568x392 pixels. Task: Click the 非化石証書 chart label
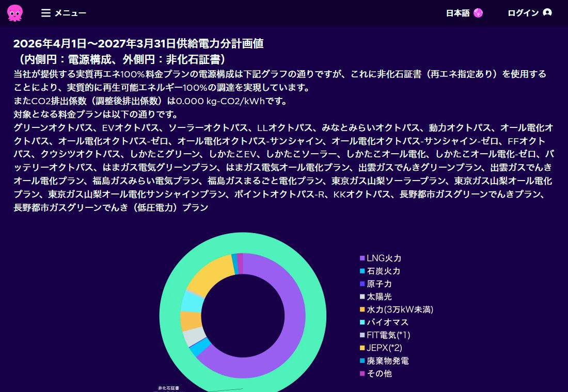168,388
